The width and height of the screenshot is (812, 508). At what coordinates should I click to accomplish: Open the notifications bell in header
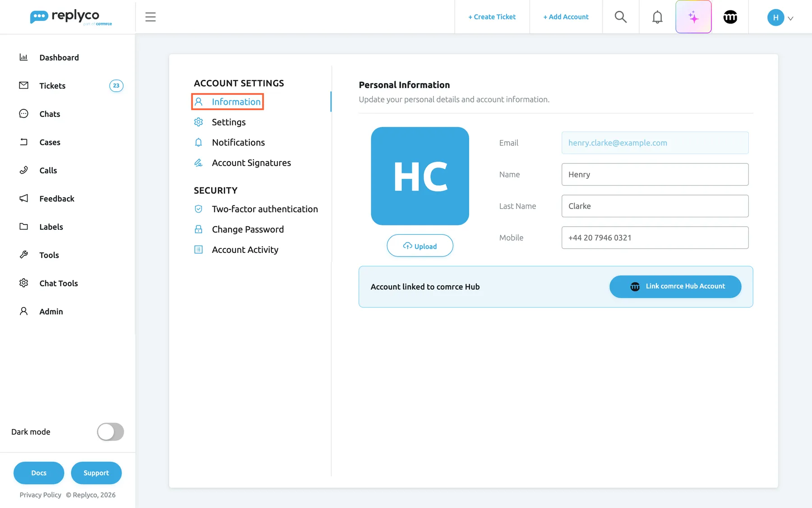pos(657,17)
